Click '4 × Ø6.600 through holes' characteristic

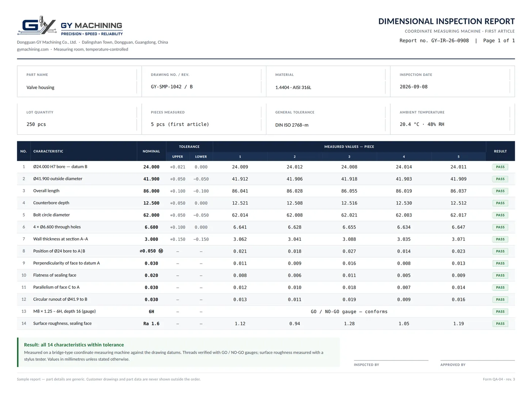click(x=57, y=227)
